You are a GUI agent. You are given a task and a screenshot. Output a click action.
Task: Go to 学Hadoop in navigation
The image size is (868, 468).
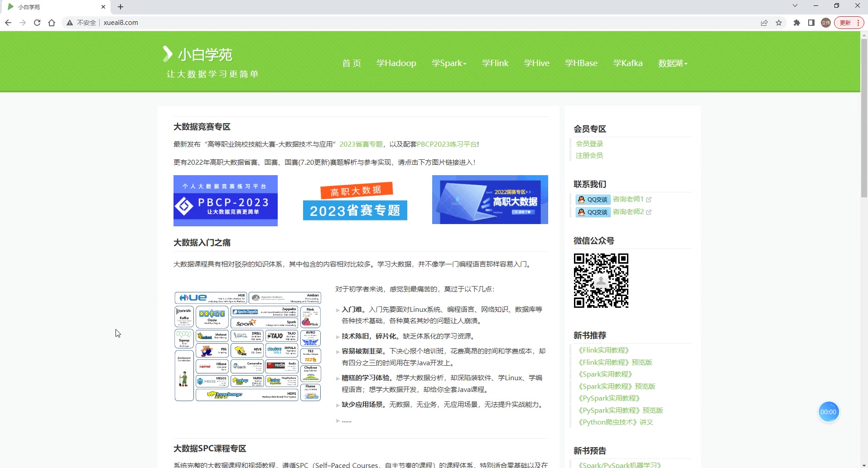(x=396, y=63)
